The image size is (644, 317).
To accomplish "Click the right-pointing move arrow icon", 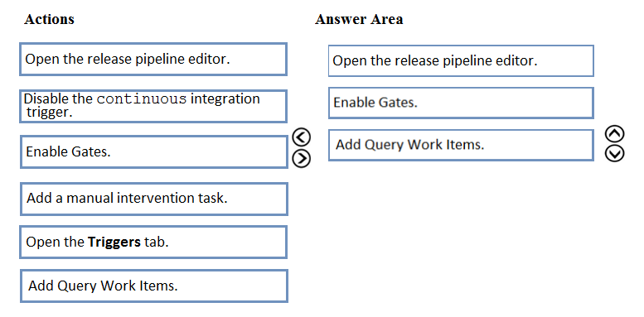I will point(302,159).
